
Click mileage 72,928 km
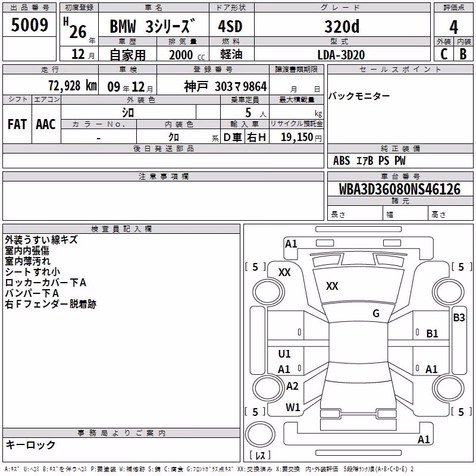[73, 86]
